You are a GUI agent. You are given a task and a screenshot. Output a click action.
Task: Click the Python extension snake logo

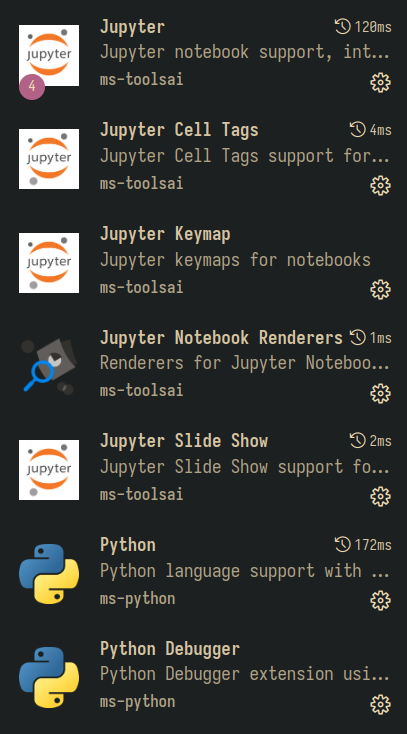(x=49, y=573)
